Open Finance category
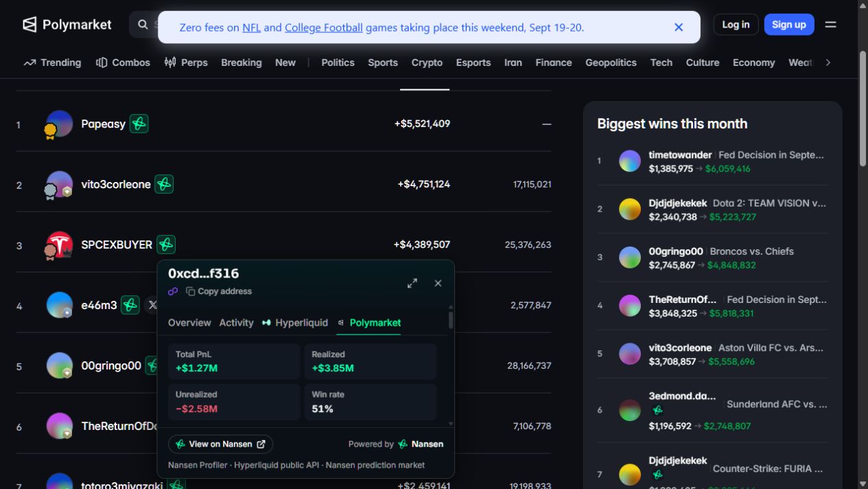This screenshot has width=868, height=489. point(554,62)
